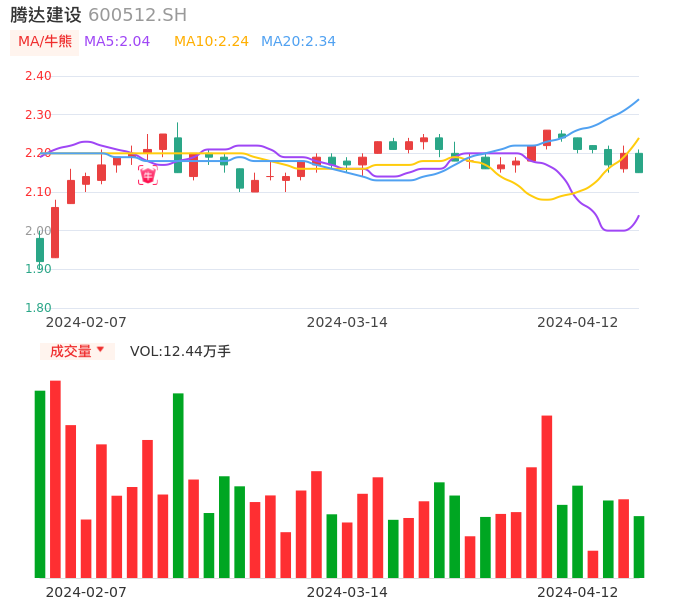This screenshot has width=686, height=606.
Task: Click the tallest red volume bar
Action: point(55,478)
